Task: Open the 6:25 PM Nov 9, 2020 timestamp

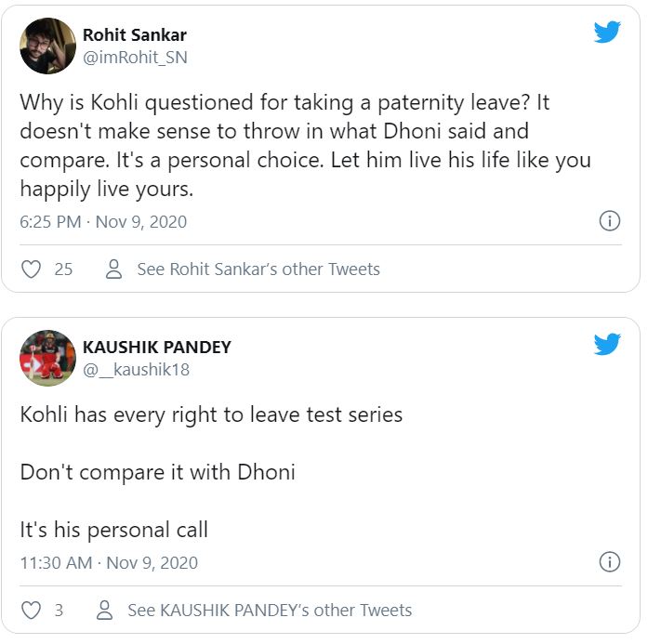Action: click(x=103, y=222)
